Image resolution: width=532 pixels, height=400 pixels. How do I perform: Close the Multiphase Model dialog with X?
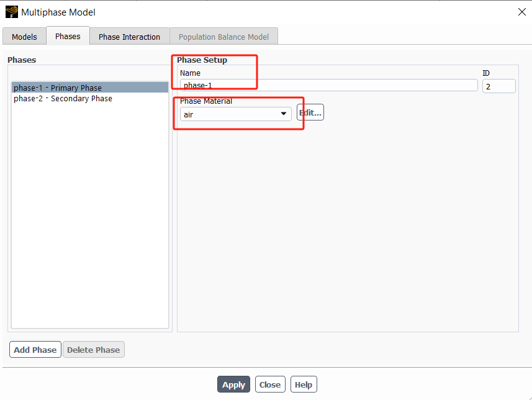click(x=522, y=12)
